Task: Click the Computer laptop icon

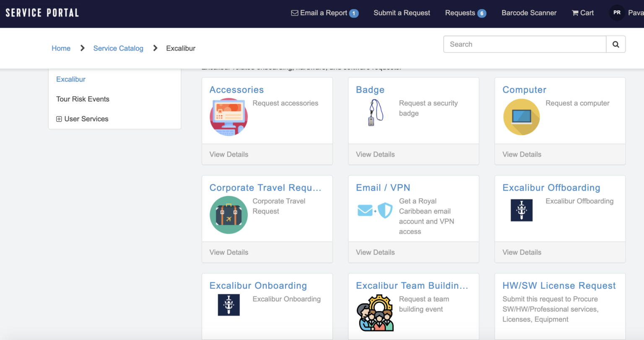Action: 521,117
